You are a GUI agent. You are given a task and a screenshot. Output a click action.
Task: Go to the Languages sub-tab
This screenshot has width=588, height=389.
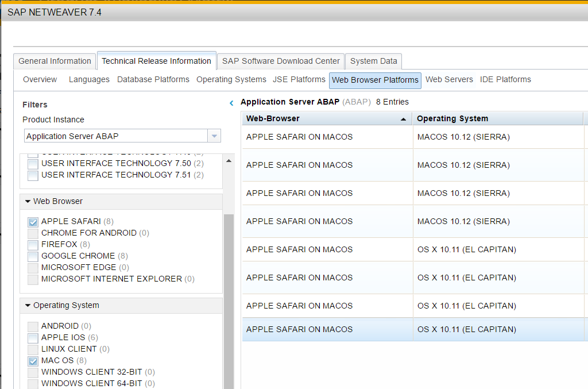[89, 79]
